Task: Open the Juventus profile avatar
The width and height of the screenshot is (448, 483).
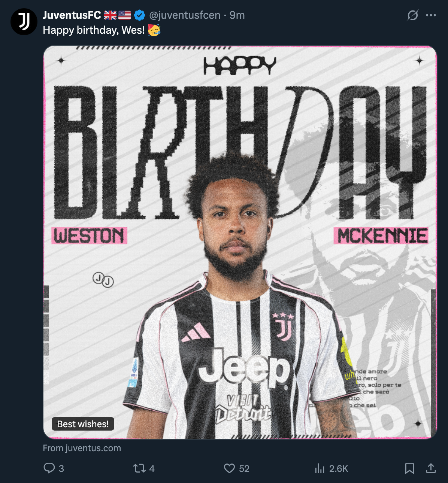Action: click(24, 22)
